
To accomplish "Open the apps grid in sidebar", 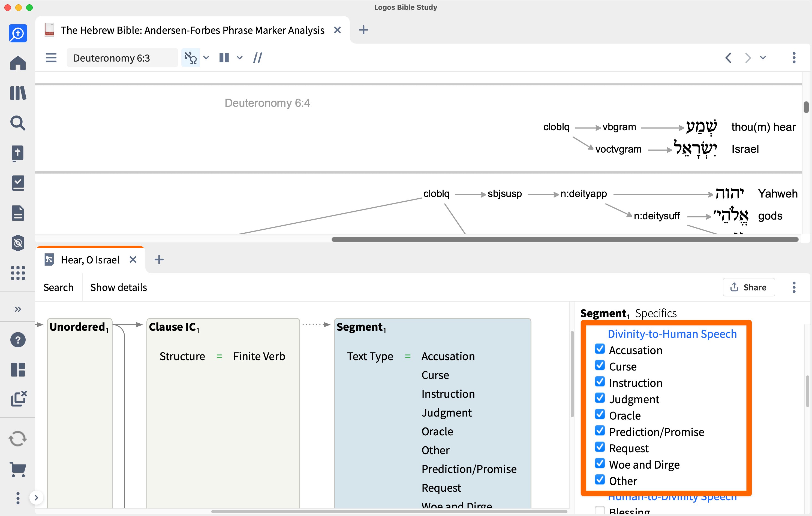I will (17, 273).
